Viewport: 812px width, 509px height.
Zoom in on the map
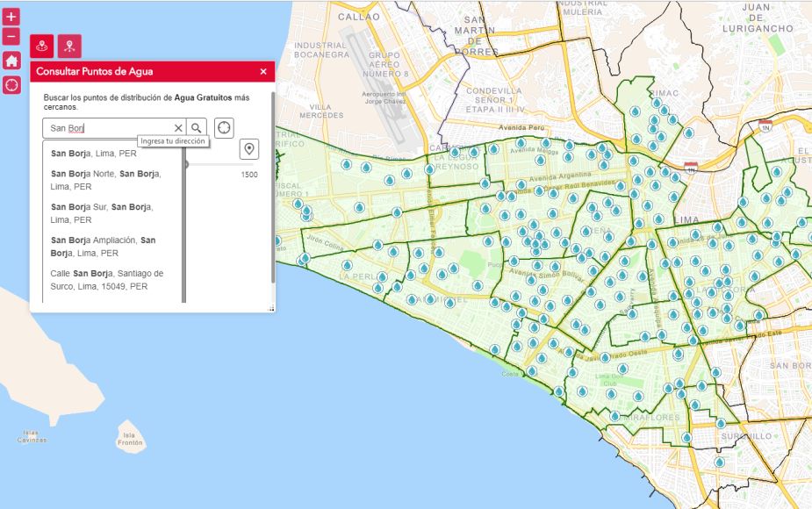(x=11, y=17)
